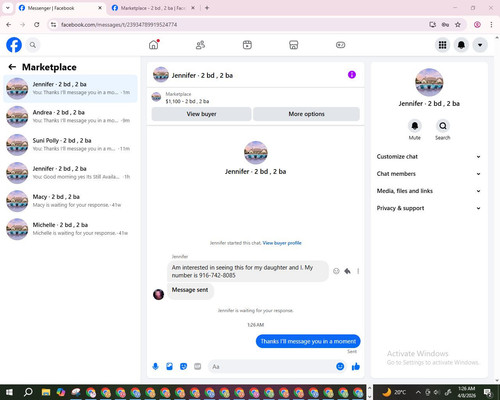Open the site information icon in the address bar
The height and width of the screenshot is (400, 500).
tap(53, 24)
